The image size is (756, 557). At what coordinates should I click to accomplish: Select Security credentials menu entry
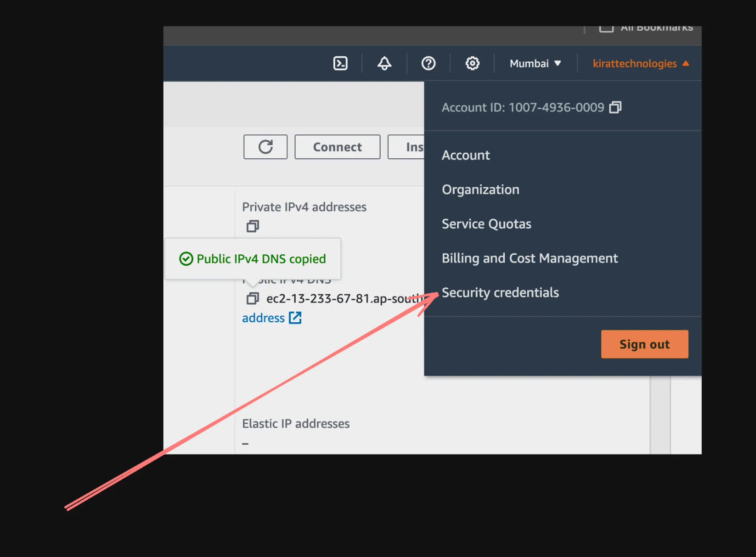(x=500, y=293)
